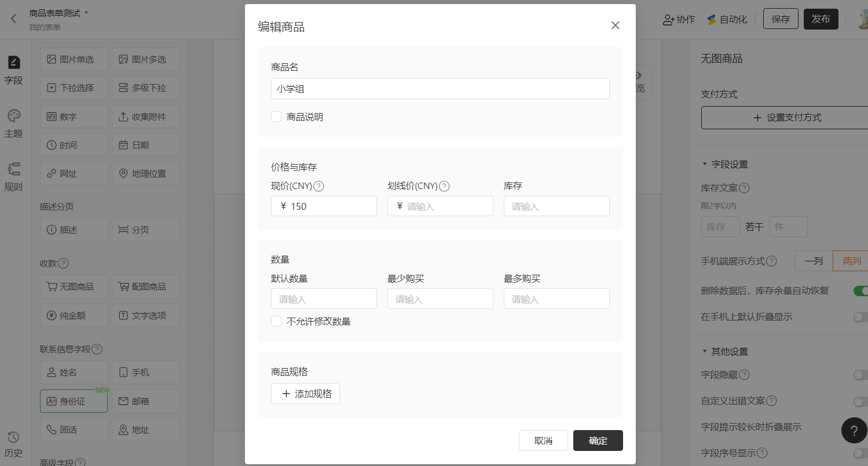The image size is (868, 466).
Task: Open the 字段 sidebar tab
Action: [13, 70]
